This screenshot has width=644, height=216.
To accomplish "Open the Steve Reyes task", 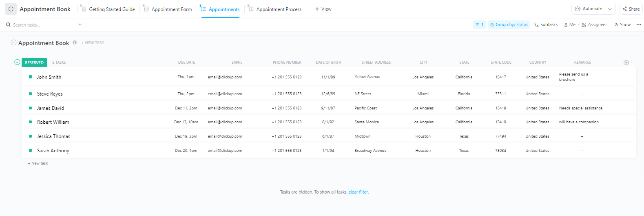I will pyautogui.click(x=50, y=94).
